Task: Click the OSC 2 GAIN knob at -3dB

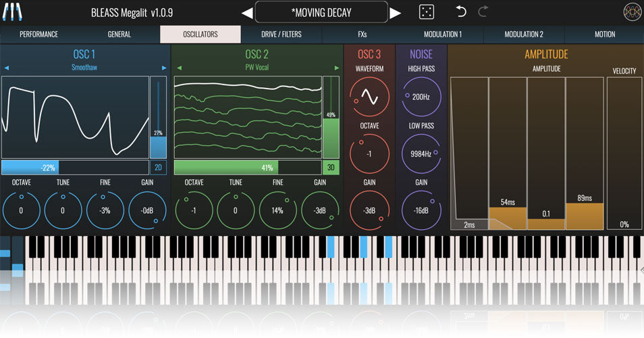Action: coord(320,210)
